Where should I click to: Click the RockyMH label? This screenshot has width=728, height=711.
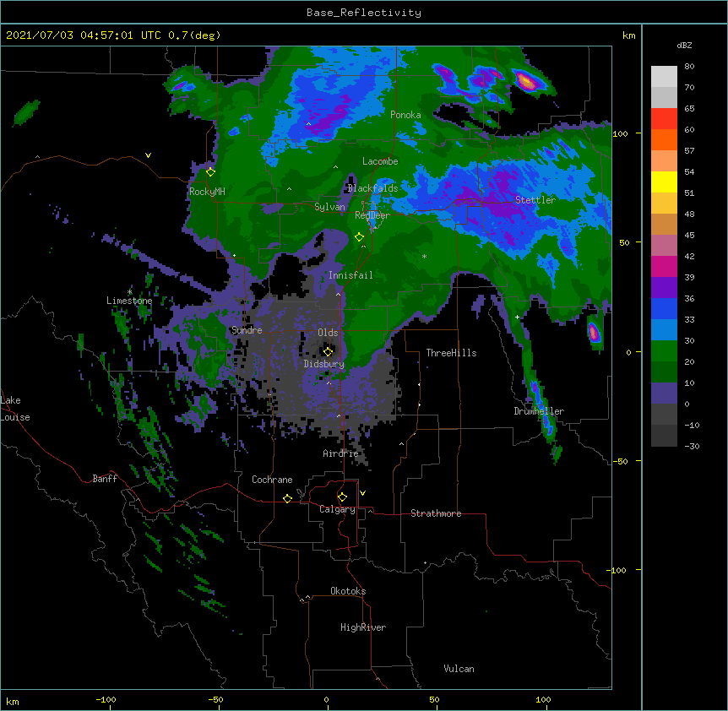click(x=207, y=192)
